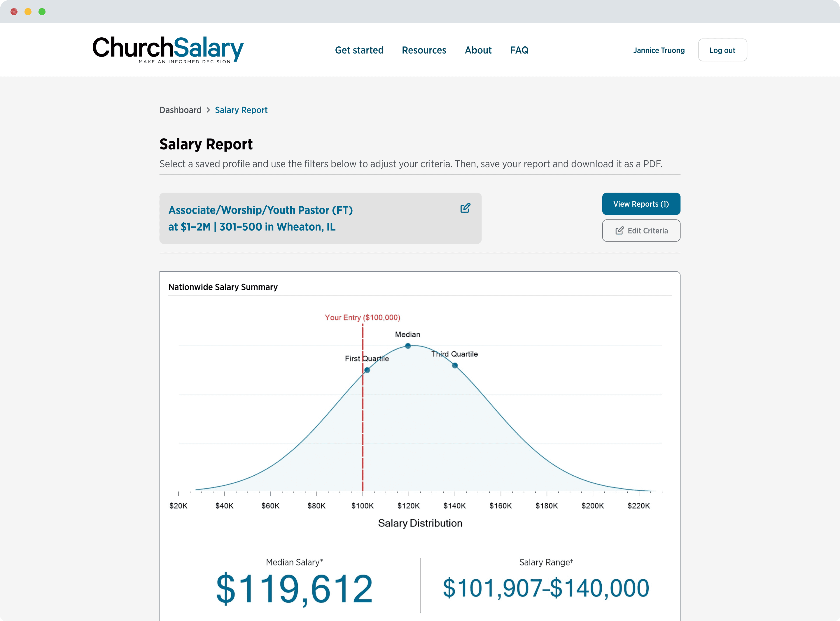Click the Median Salary label

[294, 562]
